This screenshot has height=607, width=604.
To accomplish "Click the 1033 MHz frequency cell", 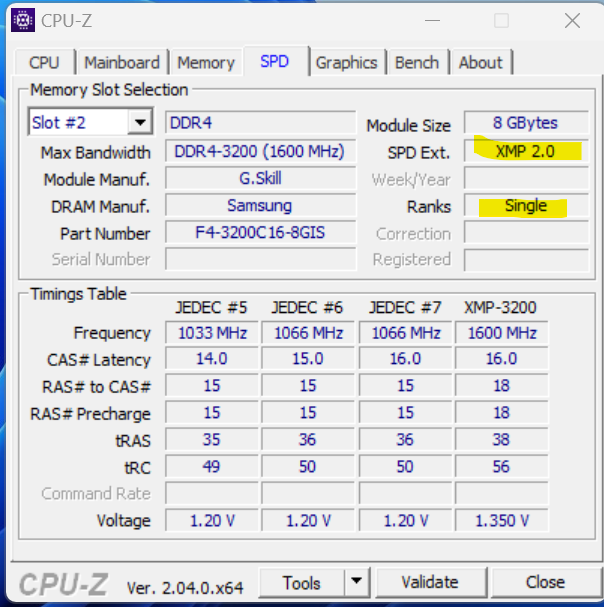I will point(212,333).
